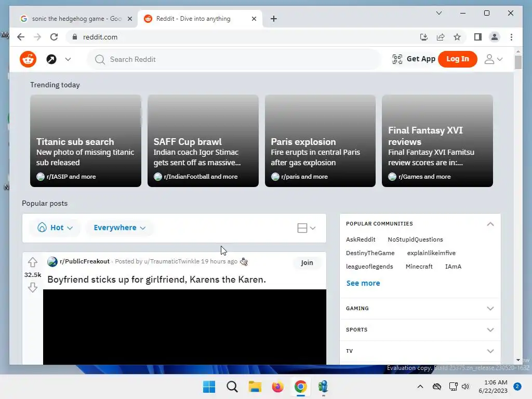Screen dimensions: 532x399
Task: Open the explainlikeimfive community link
Action: coord(431,253)
